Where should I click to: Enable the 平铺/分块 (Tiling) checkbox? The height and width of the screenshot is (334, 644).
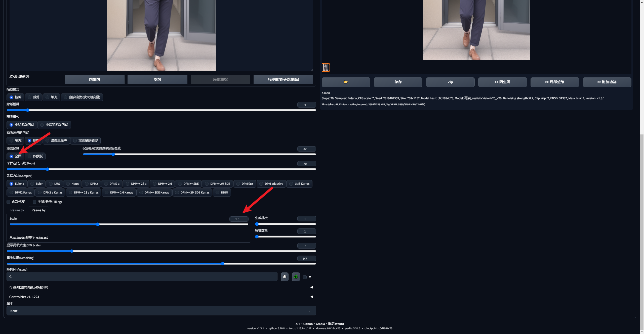tap(34, 202)
